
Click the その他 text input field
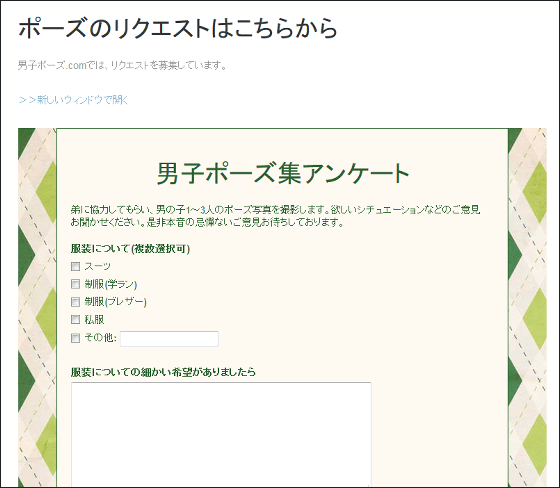coord(169,339)
